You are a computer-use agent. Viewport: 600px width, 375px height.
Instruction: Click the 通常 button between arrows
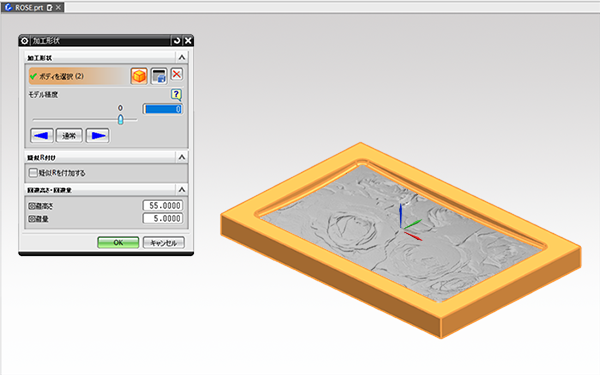pos(69,135)
